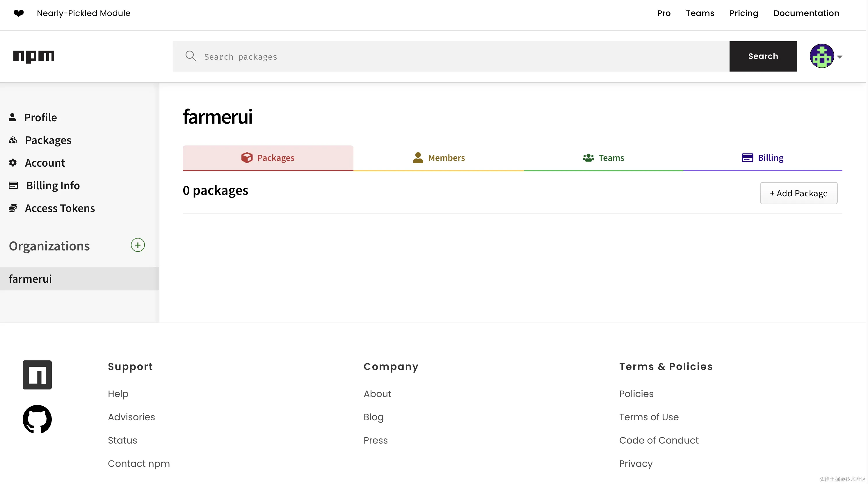
Task: Open the About footer link
Action: coord(377,394)
